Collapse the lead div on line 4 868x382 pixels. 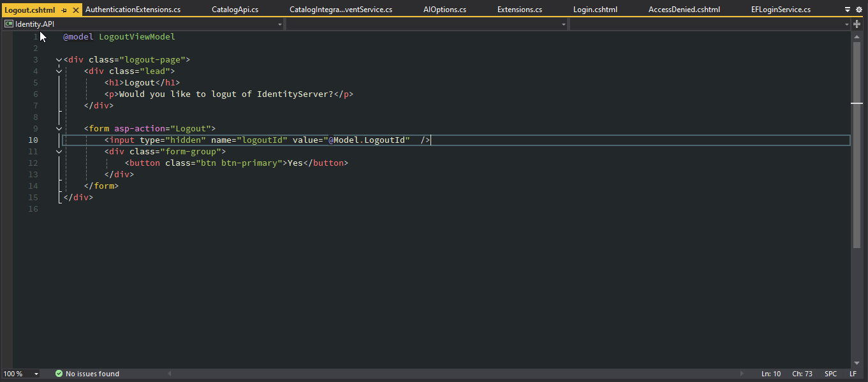coord(59,71)
